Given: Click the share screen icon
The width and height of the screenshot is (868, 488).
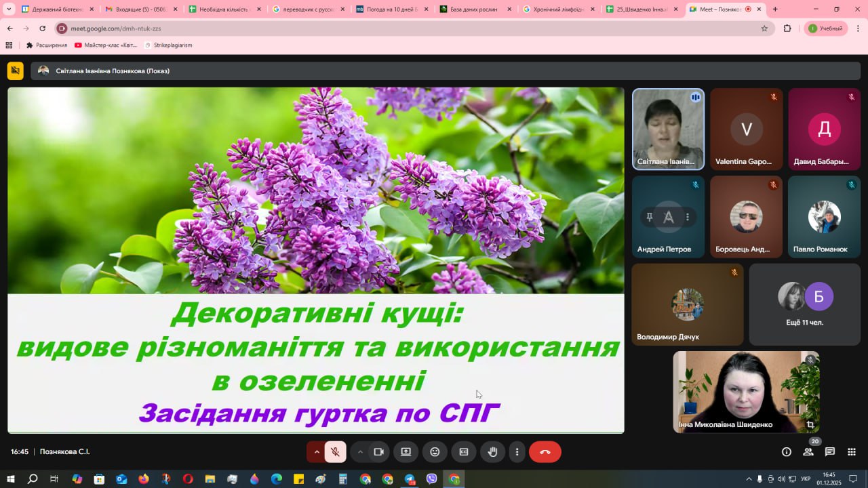Looking at the screenshot, I should (x=406, y=452).
